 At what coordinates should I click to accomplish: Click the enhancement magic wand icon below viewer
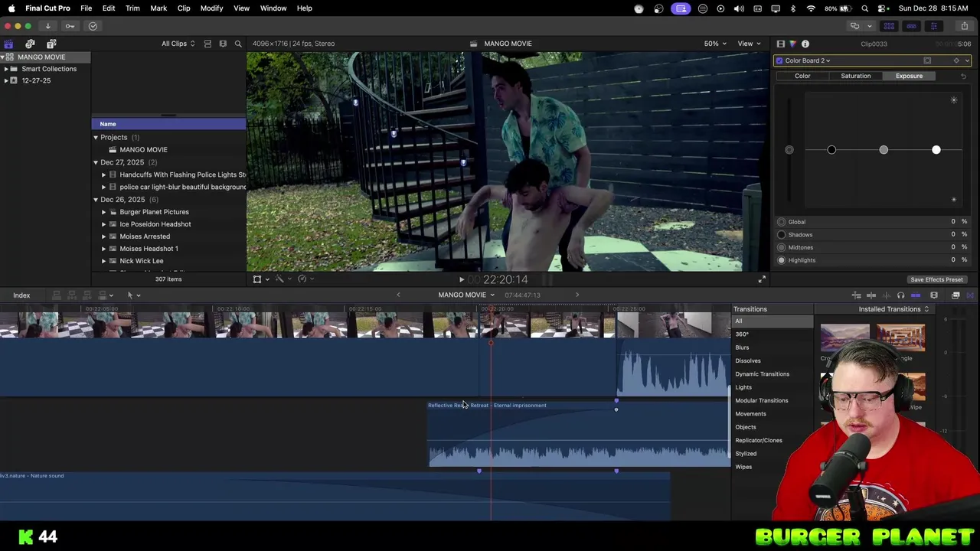[x=281, y=279]
